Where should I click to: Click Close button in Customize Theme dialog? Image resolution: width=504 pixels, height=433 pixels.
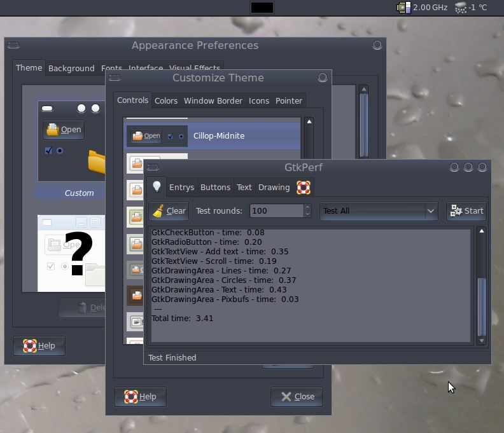pos(297,397)
